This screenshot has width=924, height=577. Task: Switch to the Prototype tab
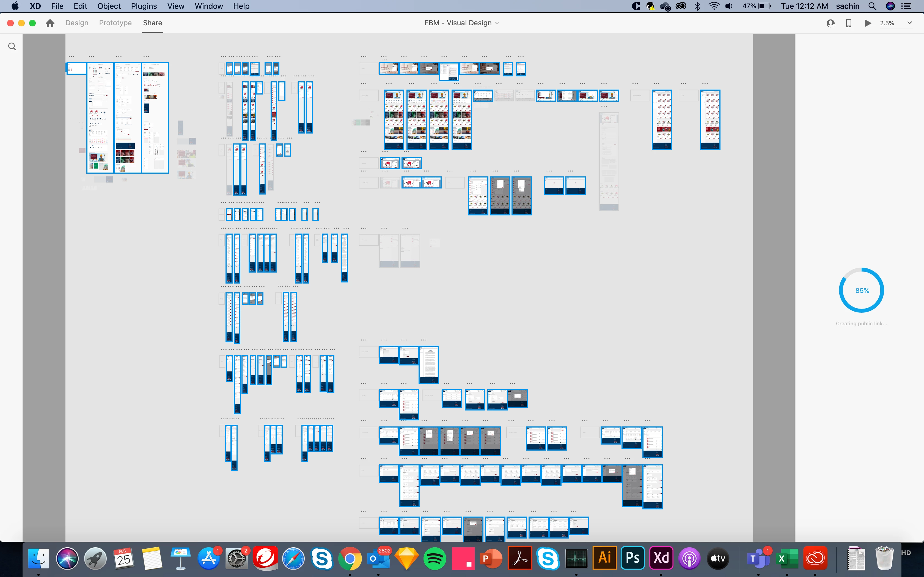115,23
